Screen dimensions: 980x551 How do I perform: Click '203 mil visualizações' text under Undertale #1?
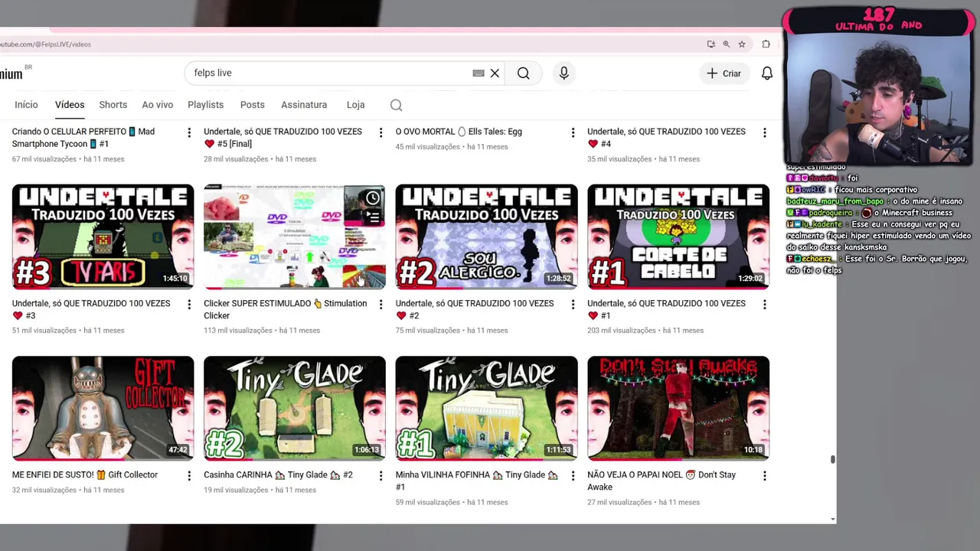[x=622, y=331]
